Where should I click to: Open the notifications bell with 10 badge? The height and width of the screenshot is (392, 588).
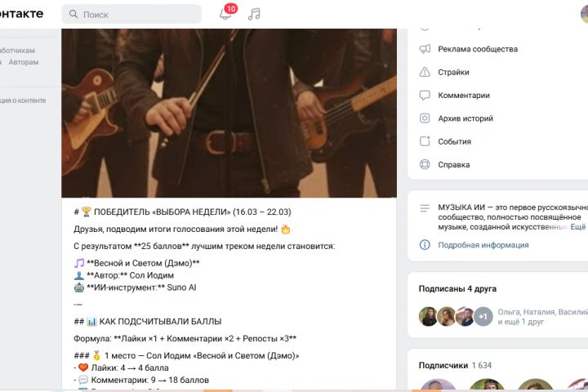227,14
